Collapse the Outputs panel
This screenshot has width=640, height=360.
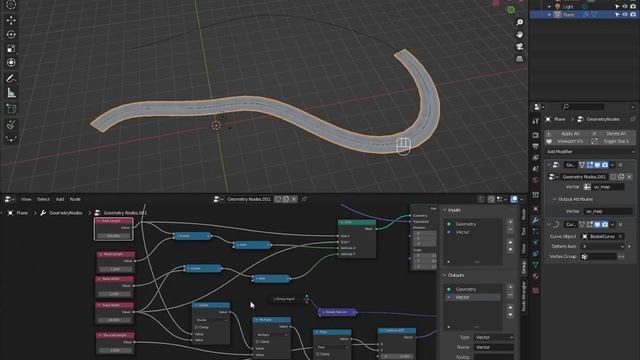coord(445,276)
